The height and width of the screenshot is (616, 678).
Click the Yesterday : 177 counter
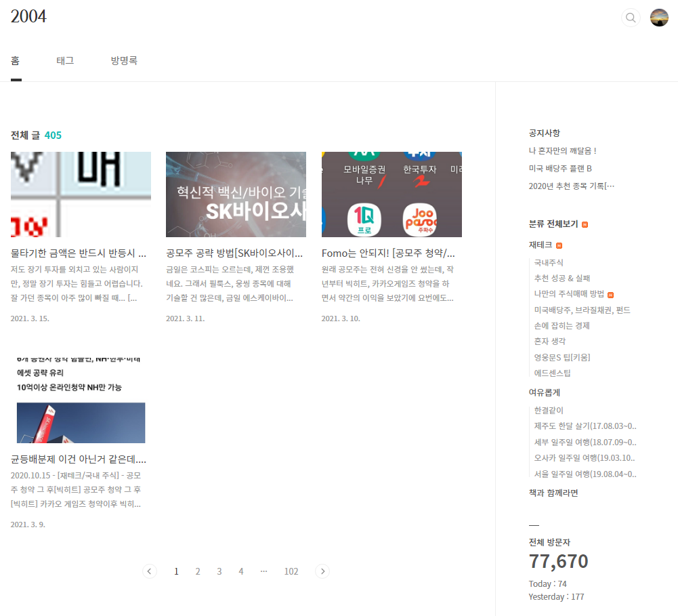556,597
